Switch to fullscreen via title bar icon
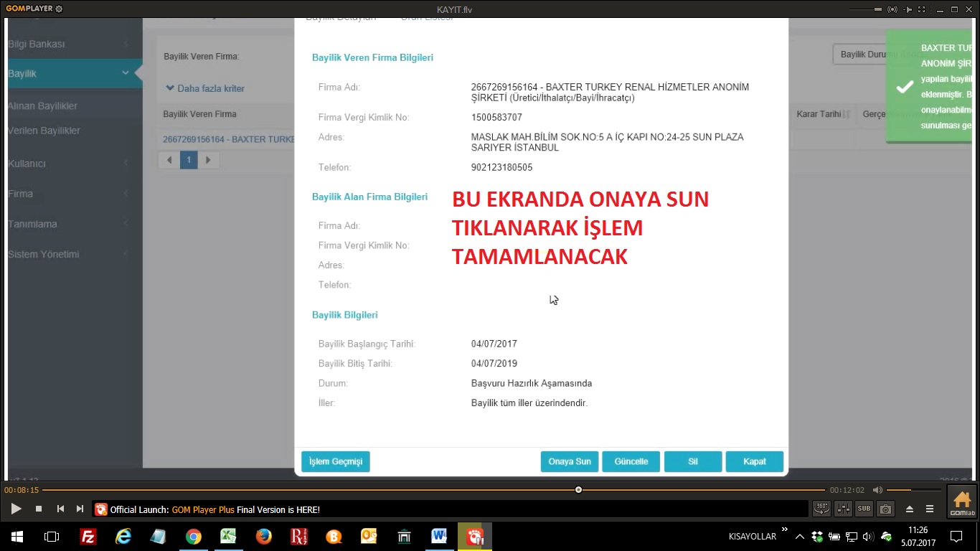 click(923, 9)
